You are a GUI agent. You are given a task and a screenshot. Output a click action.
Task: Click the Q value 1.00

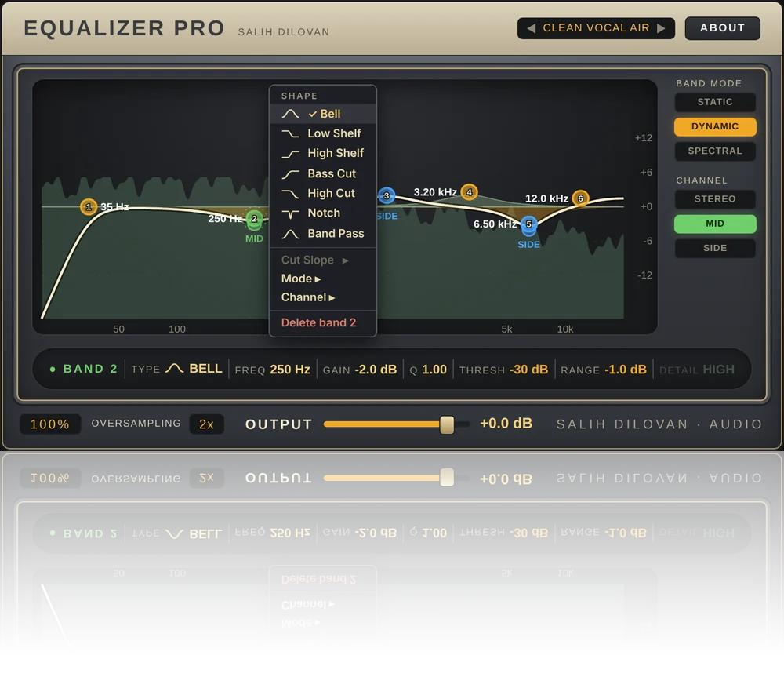(434, 370)
